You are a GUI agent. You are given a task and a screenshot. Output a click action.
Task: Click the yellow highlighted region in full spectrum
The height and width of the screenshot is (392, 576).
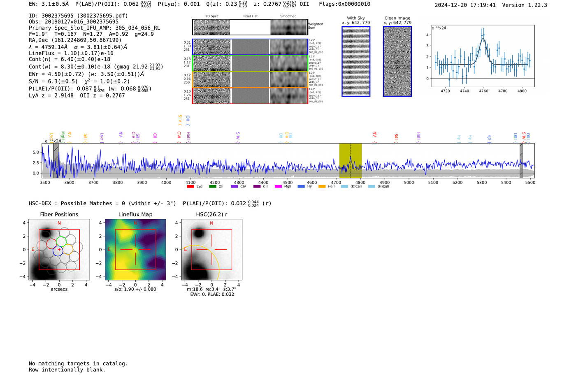pyautogui.click(x=350, y=161)
